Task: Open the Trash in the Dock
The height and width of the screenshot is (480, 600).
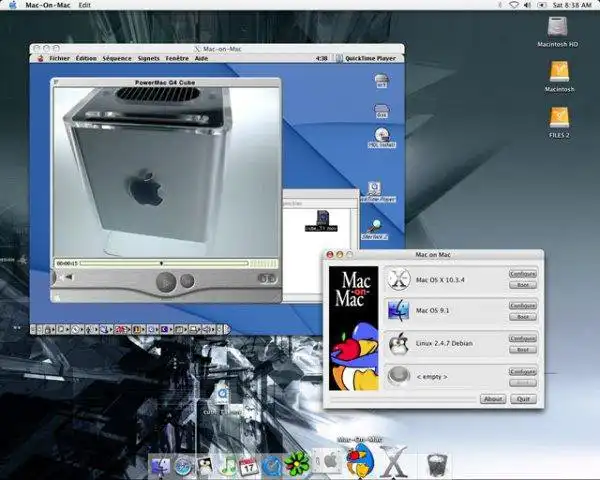Action: (x=436, y=465)
